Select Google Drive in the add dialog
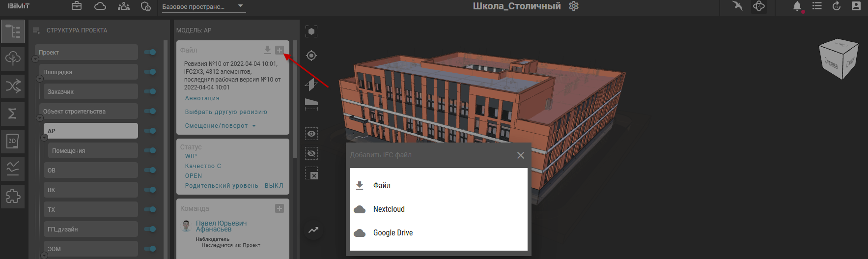This screenshot has width=868, height=259. (x=392, y=233)
